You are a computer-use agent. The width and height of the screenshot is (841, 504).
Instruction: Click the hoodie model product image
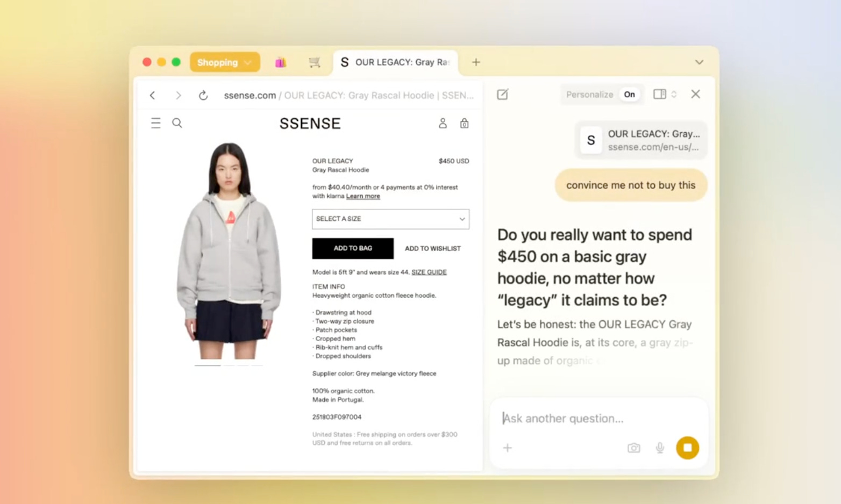(229, 250)
